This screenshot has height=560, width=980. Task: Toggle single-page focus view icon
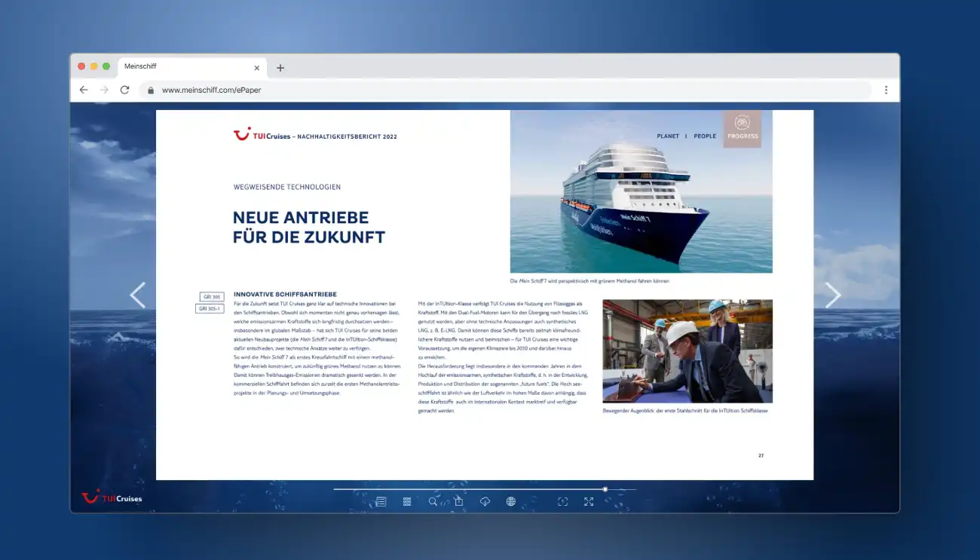click(562, 501)
